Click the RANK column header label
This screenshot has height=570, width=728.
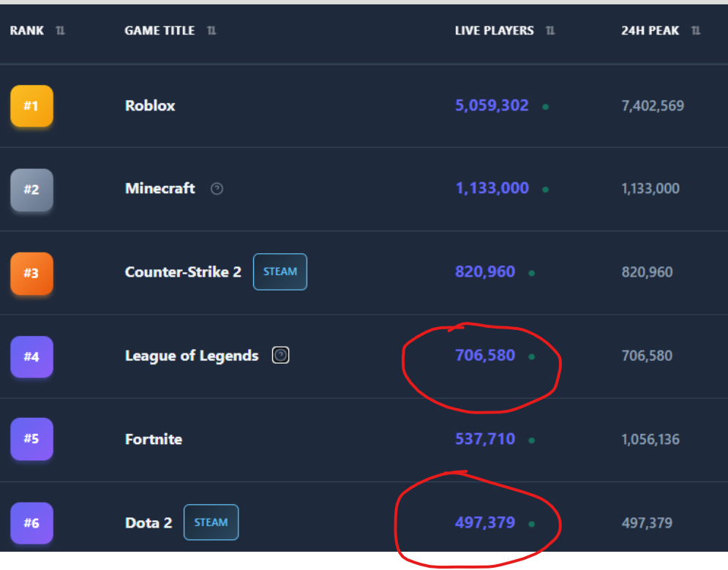tap(27, 31)
